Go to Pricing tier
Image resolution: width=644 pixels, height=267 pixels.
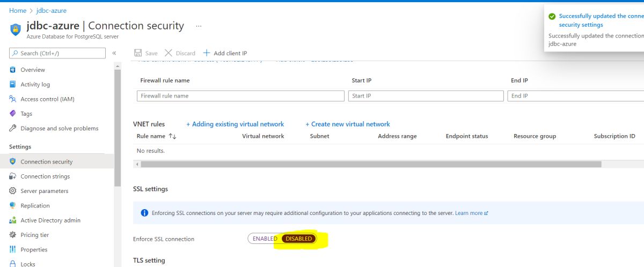pos(34,235)
